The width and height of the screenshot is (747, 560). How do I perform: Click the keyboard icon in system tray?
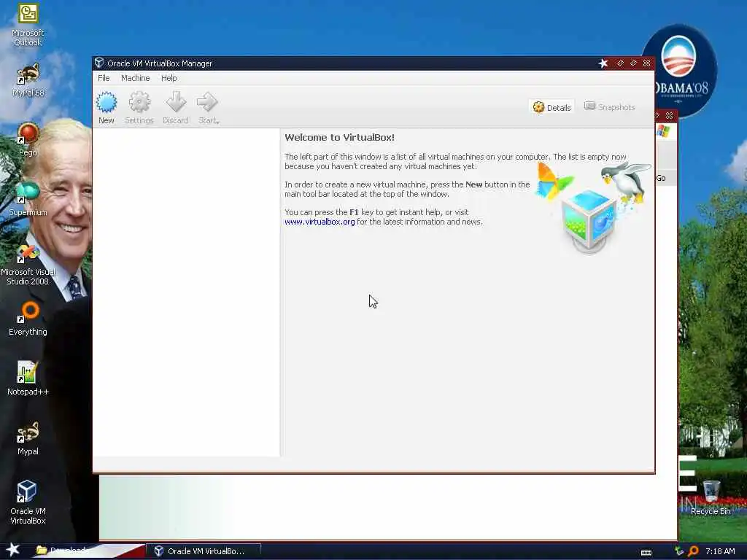pos(646,553)
